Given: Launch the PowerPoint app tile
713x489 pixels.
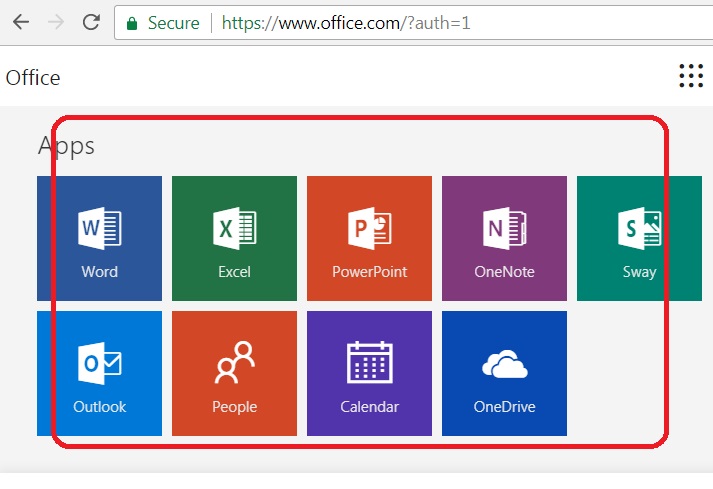Looking at the screenshot, I should (x=369, y=238).
